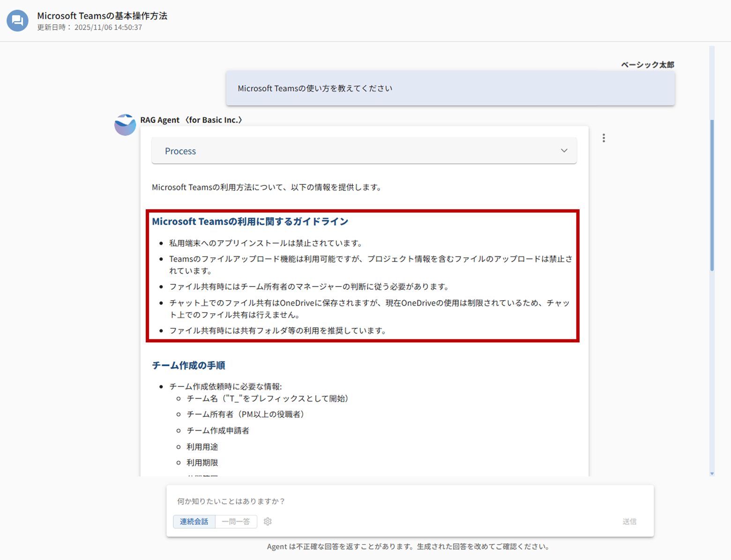The width and height of the screenshot is (731, 560).
Task: Enable continuous conversation in the mode switcher
Action: [x=194, y=521]
